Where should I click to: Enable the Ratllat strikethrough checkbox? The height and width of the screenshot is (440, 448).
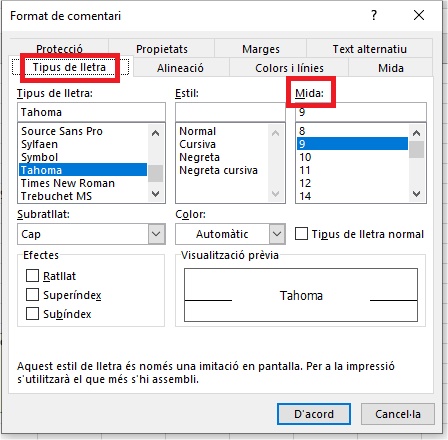(32, 276)
